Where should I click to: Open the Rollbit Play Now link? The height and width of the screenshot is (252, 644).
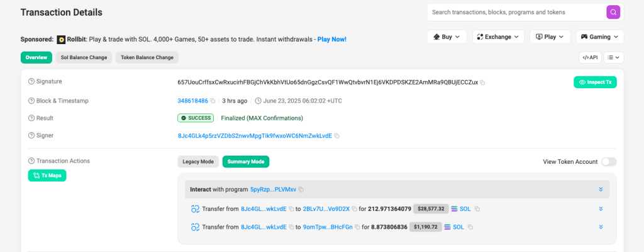331,39
